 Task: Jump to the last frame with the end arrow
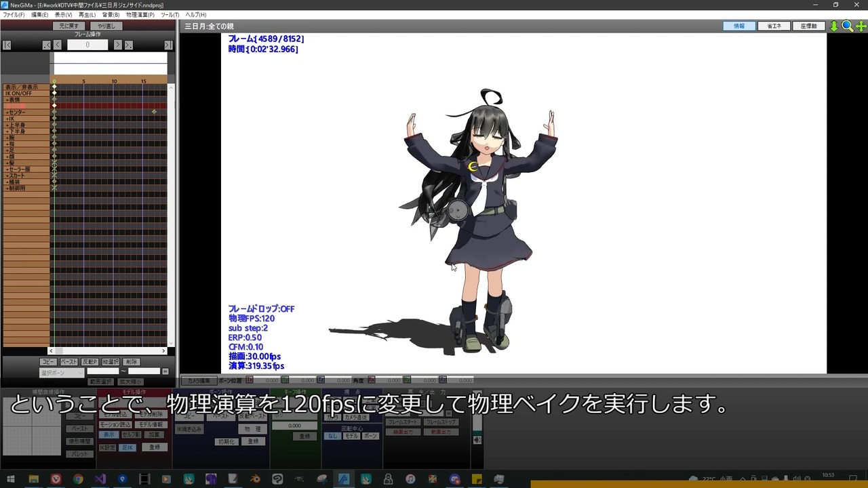click(x=167, y=45)
